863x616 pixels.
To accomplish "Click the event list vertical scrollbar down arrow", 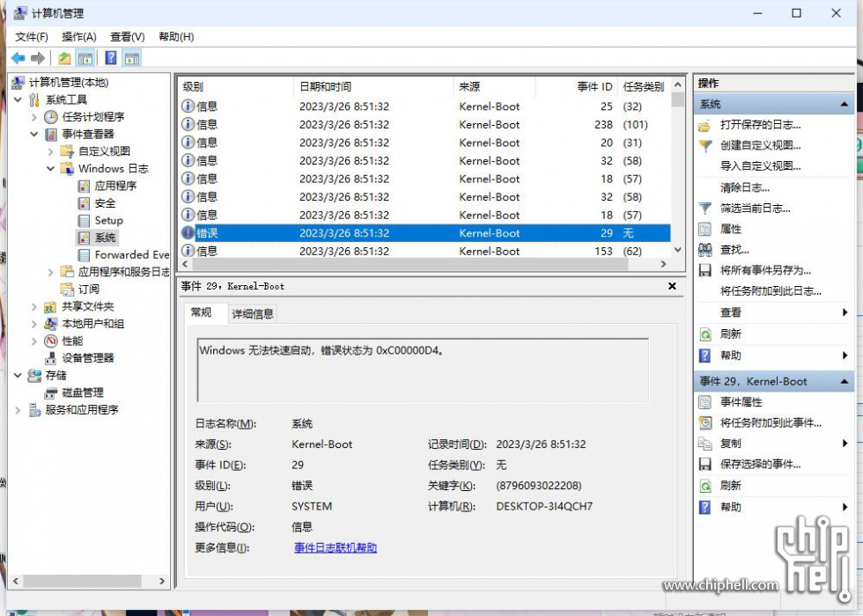I will click(678, 250).
